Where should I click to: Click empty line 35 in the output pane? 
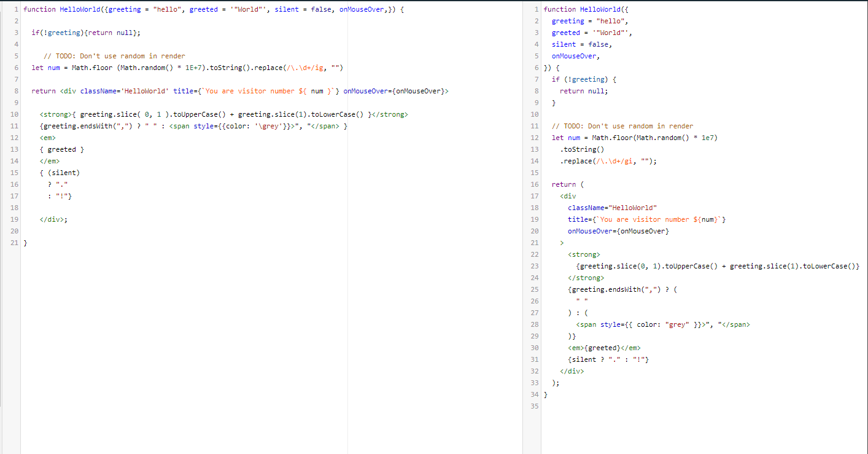coord(704,406)
